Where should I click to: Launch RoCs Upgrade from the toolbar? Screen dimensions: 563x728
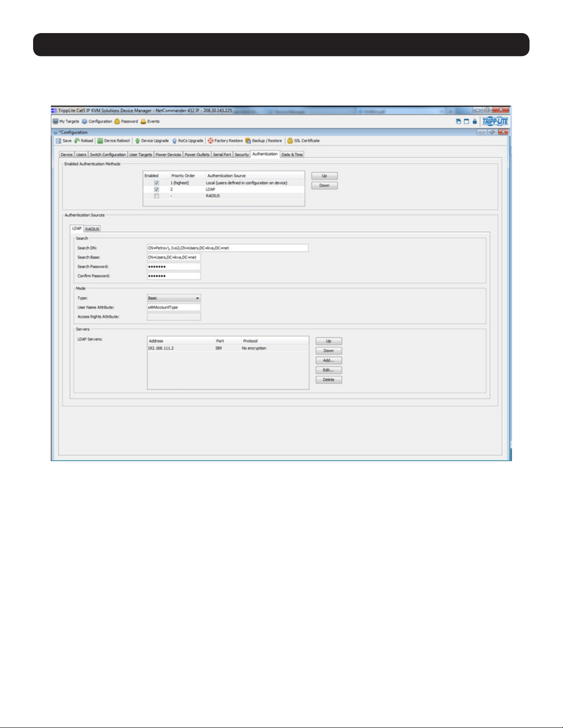(x=188, y=141)
